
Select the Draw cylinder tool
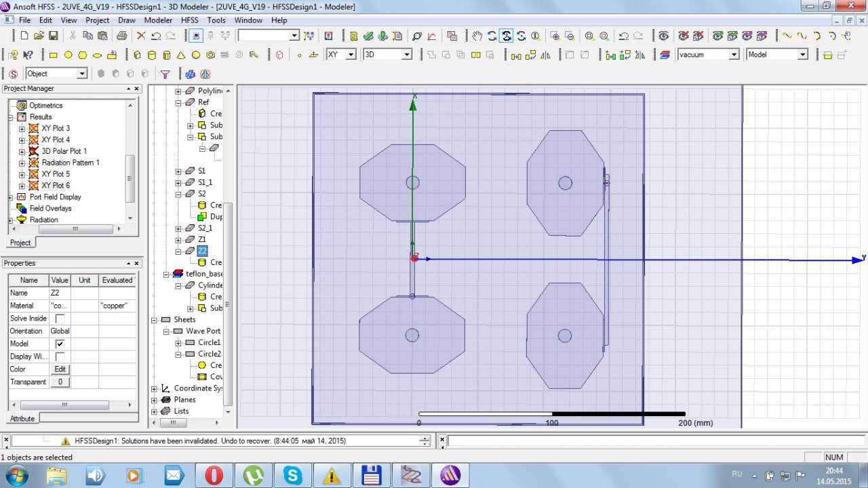click(151, 55)
